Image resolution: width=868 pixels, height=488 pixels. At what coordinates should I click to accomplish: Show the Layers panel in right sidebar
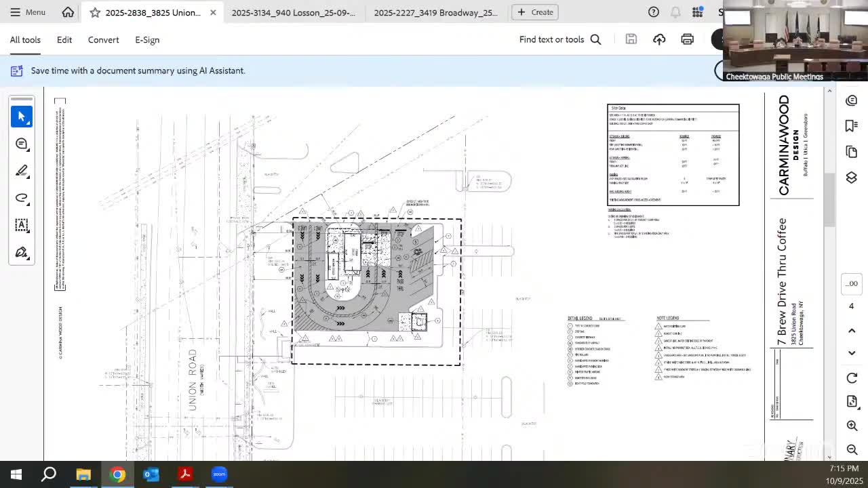click(x=852, y=178)
